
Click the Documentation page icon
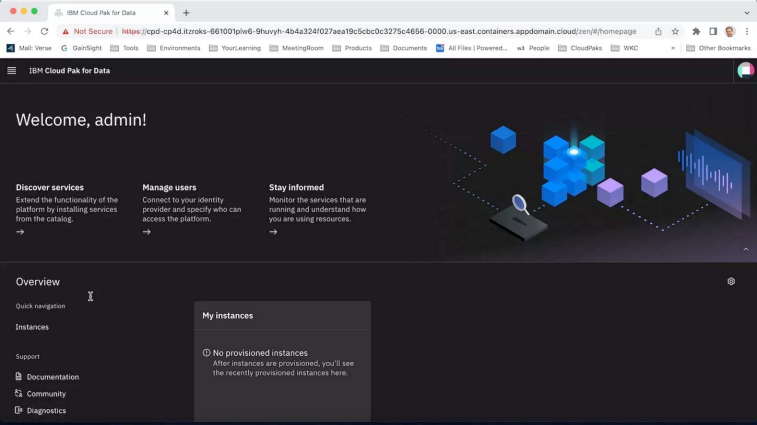click(x=18, y=376)
